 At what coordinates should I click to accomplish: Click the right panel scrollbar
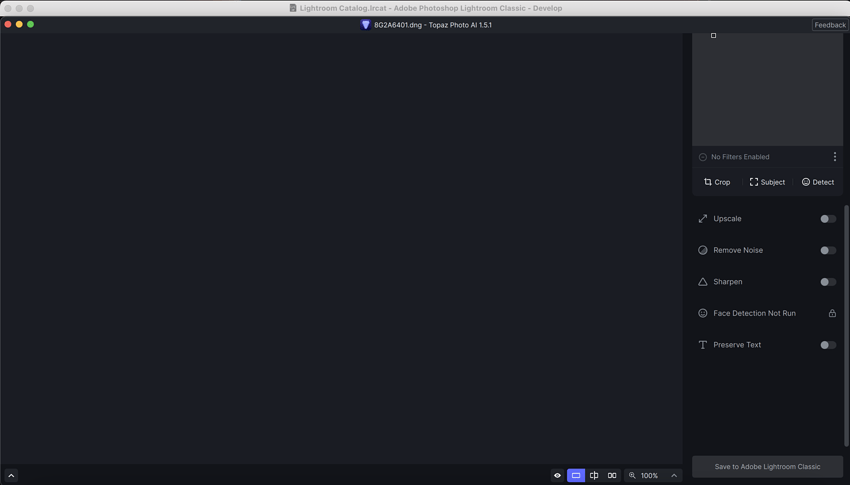click(846, 325)
